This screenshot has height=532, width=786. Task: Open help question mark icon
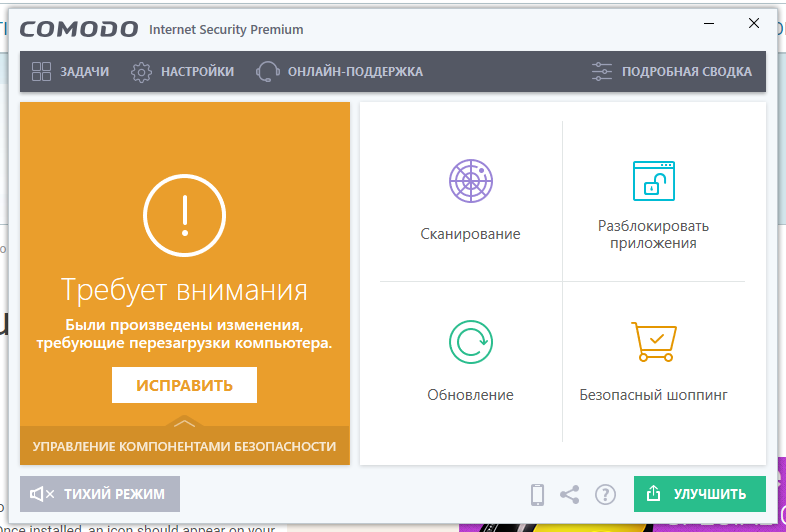[606, 494]
